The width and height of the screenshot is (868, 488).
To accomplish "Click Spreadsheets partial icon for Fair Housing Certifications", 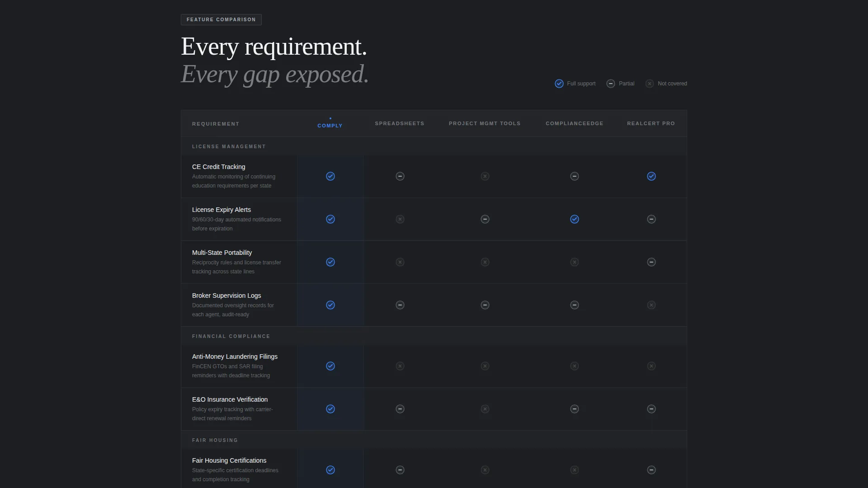I will click(x=400, y=470).
